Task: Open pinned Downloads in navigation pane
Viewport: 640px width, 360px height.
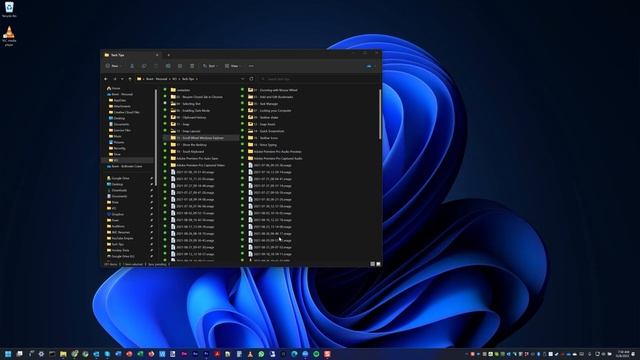Action: (117, 190)
